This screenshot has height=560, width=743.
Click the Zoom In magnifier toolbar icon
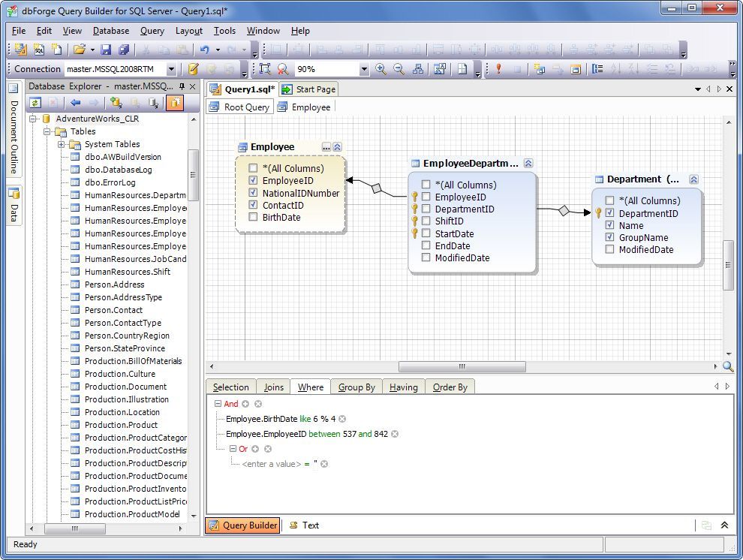(381, 69)
